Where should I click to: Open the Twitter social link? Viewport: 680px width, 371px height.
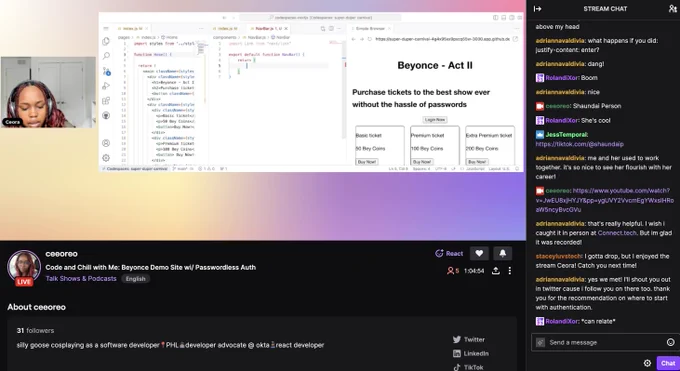tap(469, 339)
